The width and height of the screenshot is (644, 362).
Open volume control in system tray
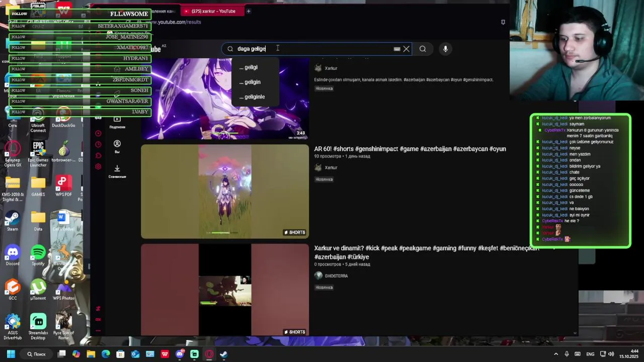click(x=611, y=354)
